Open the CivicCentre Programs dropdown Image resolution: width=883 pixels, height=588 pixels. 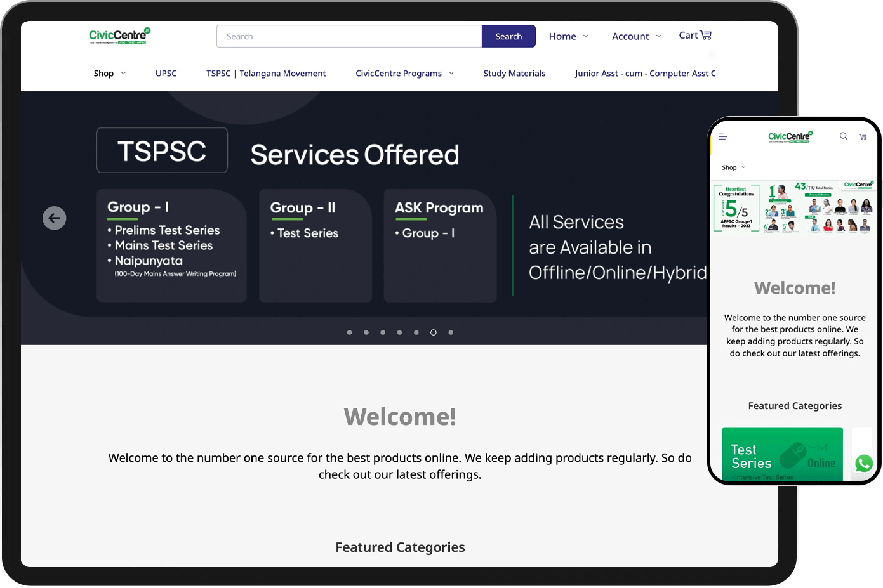point(404,74)
